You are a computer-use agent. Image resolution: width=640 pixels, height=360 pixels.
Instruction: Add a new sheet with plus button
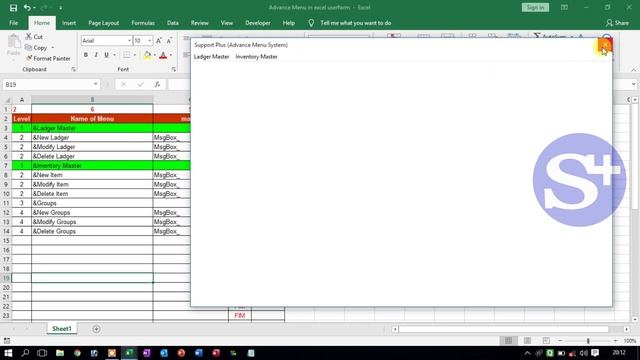coord(96,329)
